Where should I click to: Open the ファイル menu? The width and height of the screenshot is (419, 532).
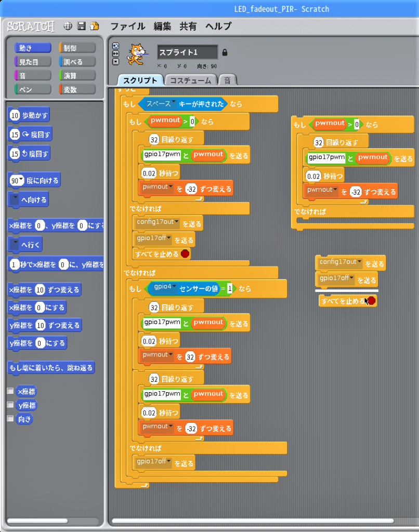(x=128, y=26)
